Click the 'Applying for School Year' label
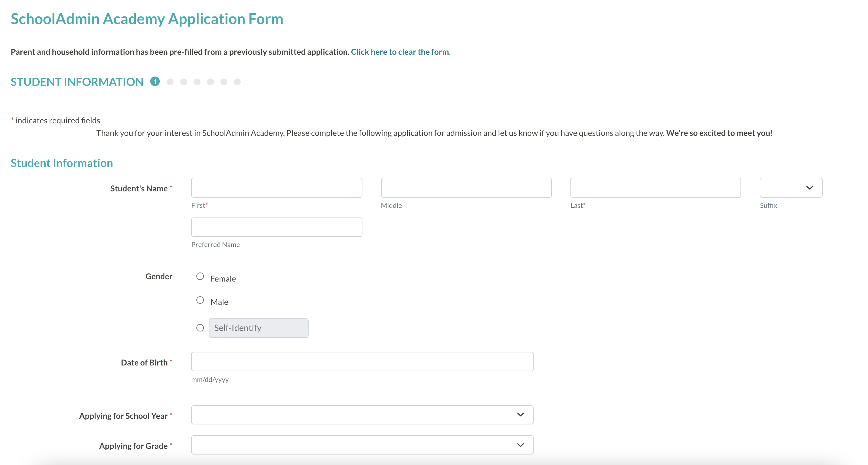The image size is (868, 465). (123, 416)
